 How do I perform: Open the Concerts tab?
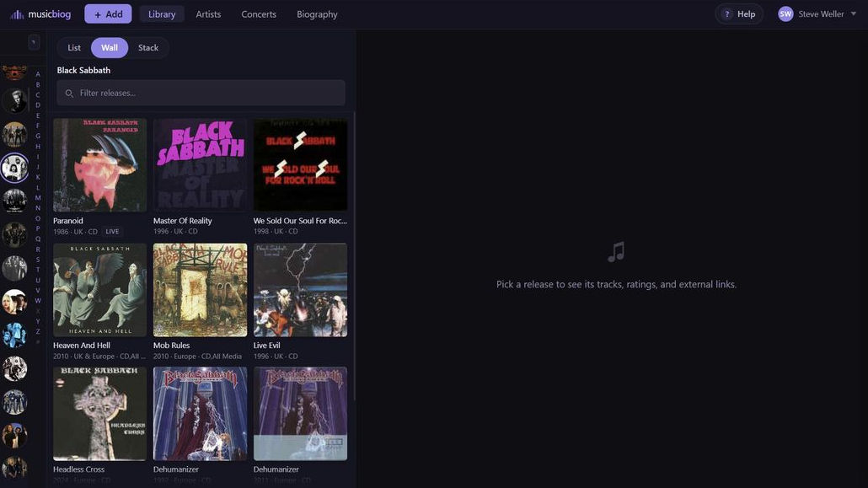click(259, 14)
